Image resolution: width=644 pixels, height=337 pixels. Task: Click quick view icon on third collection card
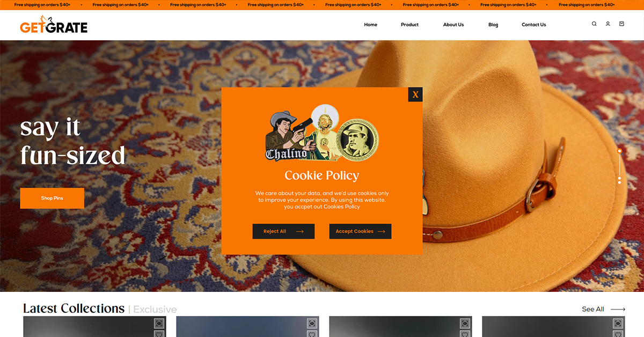465,323
